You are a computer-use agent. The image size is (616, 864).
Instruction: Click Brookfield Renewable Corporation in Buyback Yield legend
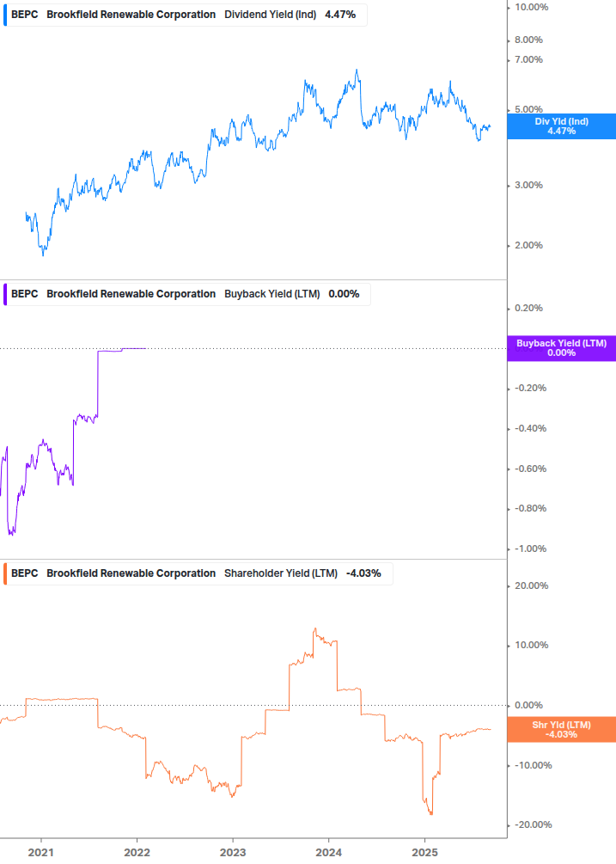coord(131,294)
